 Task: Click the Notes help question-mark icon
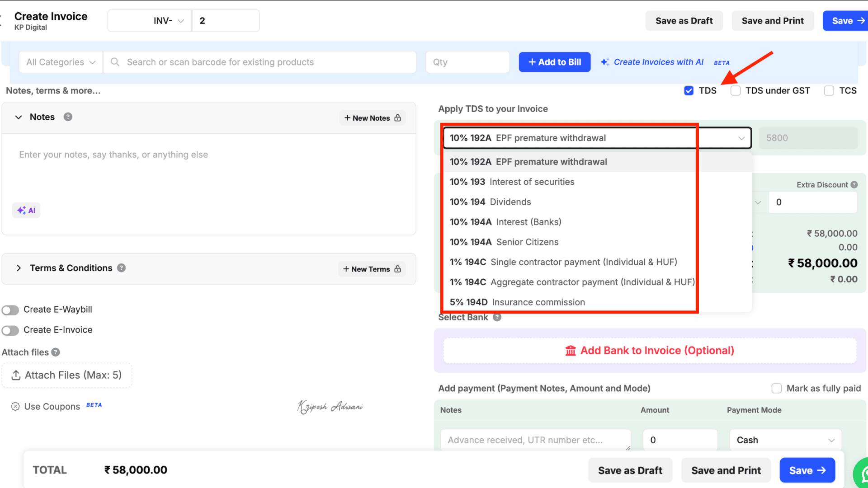click(68, 117)
